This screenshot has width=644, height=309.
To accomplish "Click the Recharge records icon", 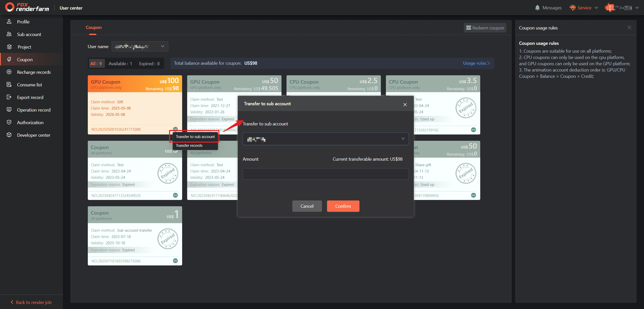I will [x=9, y=72].
